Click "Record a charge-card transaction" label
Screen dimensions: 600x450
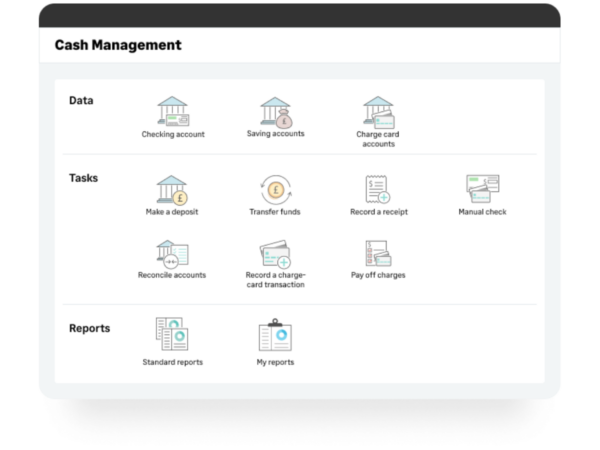pos(276,280)
